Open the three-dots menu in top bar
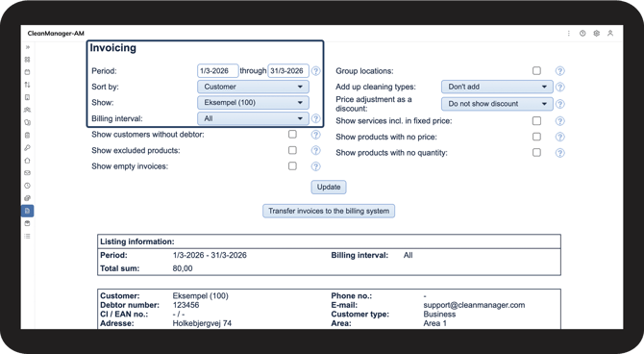 pos(569,34)
